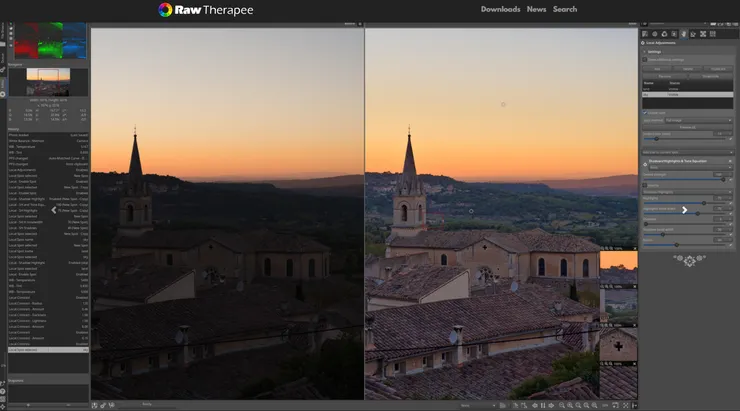Click the Delete spot button
Screen dimensions: 740x411
click(x=688, y=69)
